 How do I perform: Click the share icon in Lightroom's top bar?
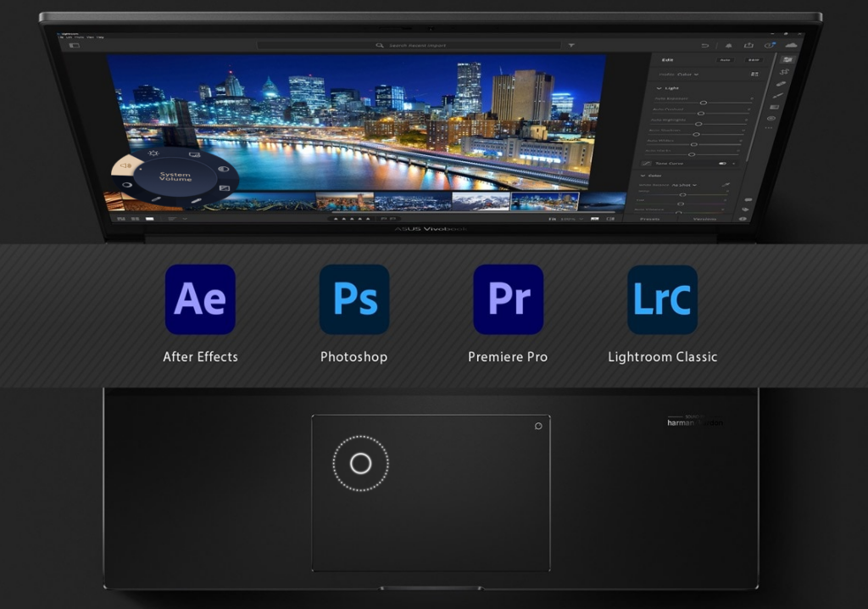pyautogui.click(x=748, y=45)
